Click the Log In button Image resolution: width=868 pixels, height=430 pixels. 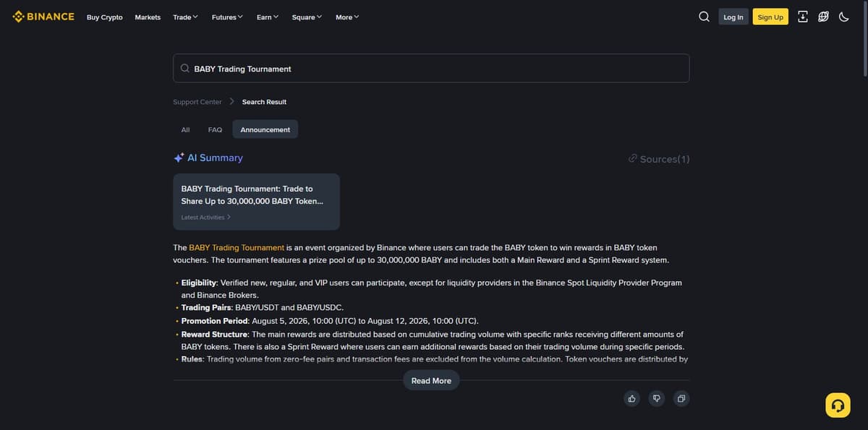click(x=733, y=17)
